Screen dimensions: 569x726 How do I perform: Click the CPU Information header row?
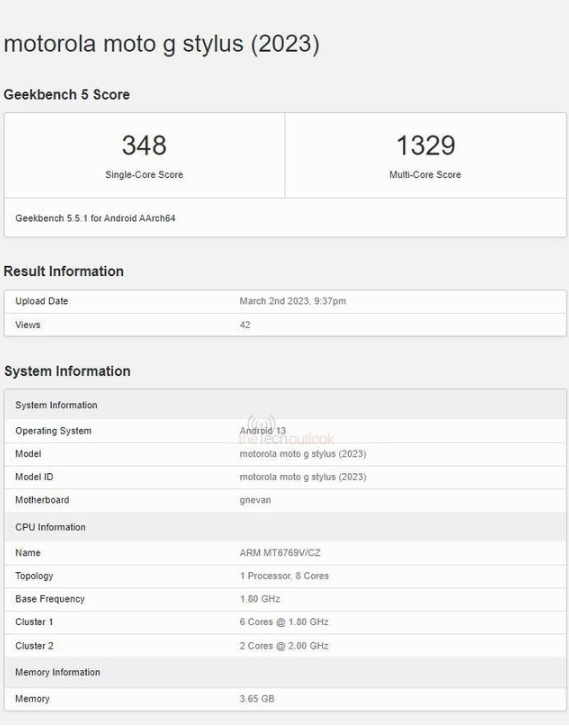pos(285,527)
